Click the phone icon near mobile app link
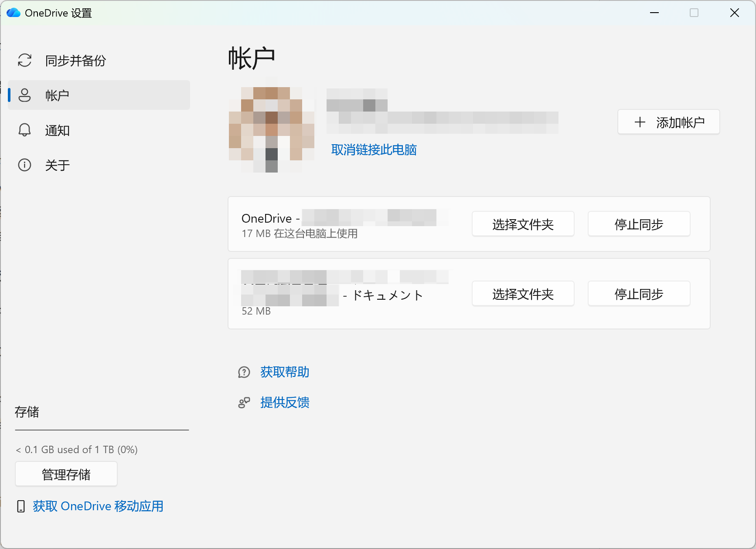This screenshot has width=756, height=549. pos(21,506)
